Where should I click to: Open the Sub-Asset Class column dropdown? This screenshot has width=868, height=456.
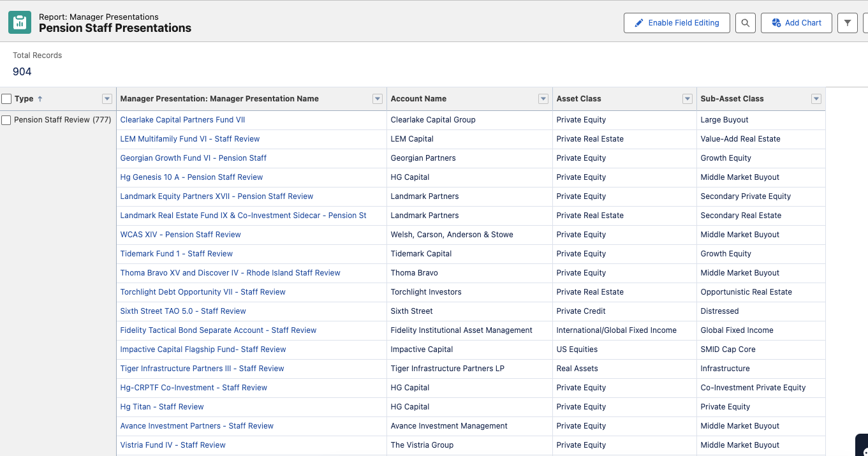point(816,99)
